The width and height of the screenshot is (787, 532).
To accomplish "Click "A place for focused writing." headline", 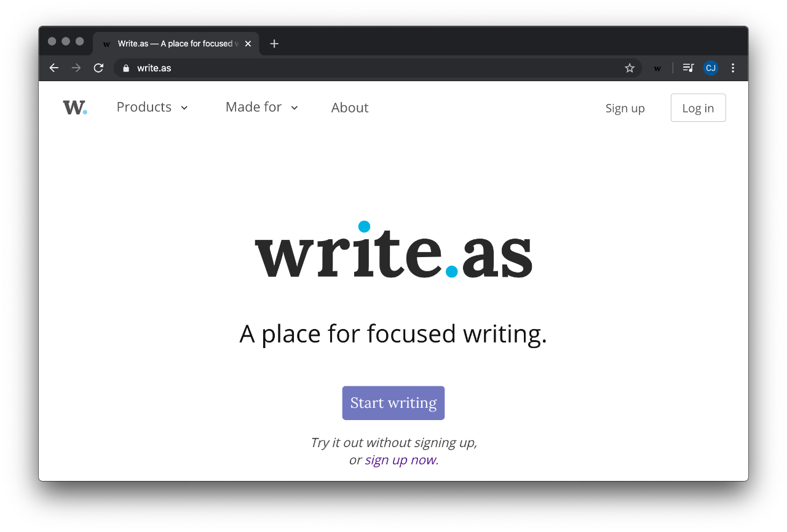I will 393,334.
